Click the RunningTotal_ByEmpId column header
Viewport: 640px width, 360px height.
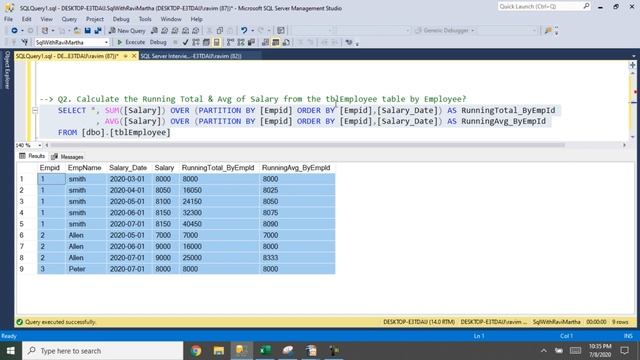click(x=218, y=168)
